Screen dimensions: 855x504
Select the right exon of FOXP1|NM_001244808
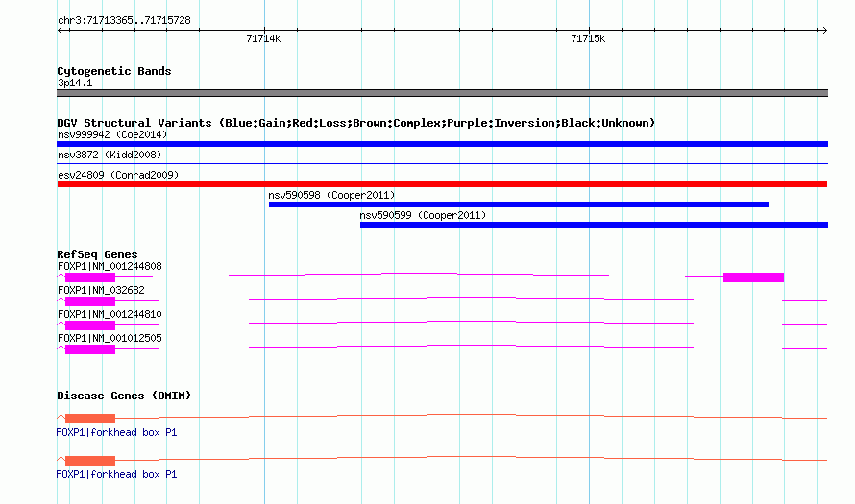pyautogui.click(x=753, y=277)
